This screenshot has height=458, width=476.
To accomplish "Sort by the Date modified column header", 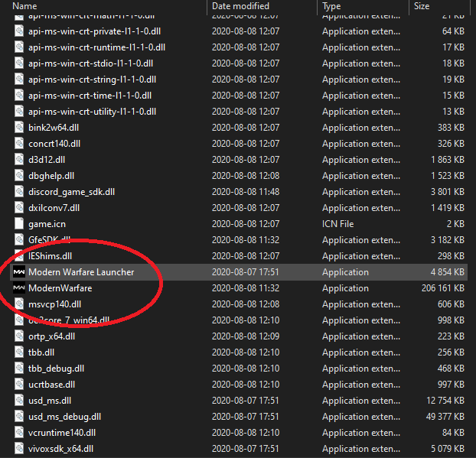I will pyautogui.click(x=240, y=6).
